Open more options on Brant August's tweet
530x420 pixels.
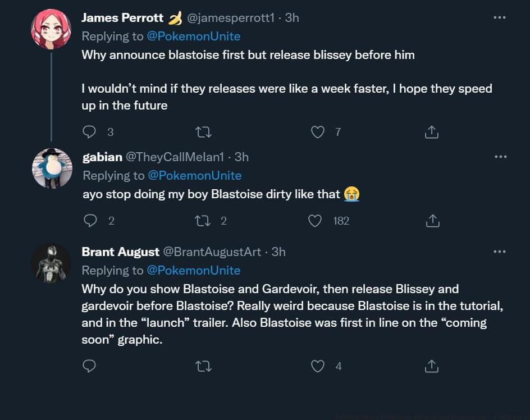coord(499,252)
